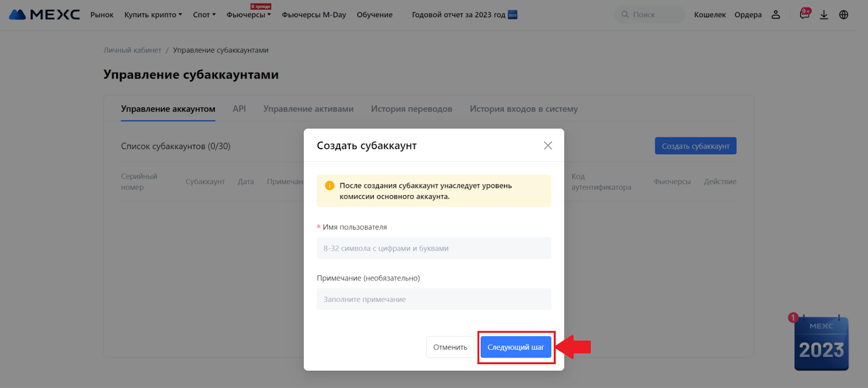Screen dimensions: 868x388
Task: Click the warning info icon in notice
Action: pyautogui.click(x=329, y=186)
